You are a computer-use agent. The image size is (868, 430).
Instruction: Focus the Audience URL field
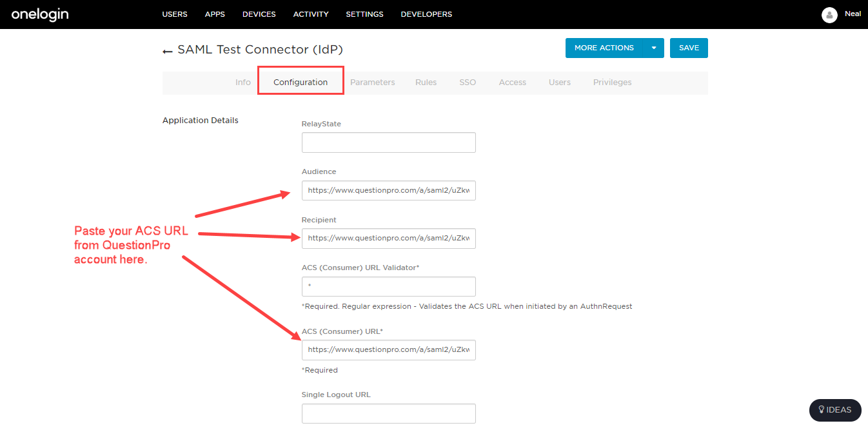click(389, 191)
